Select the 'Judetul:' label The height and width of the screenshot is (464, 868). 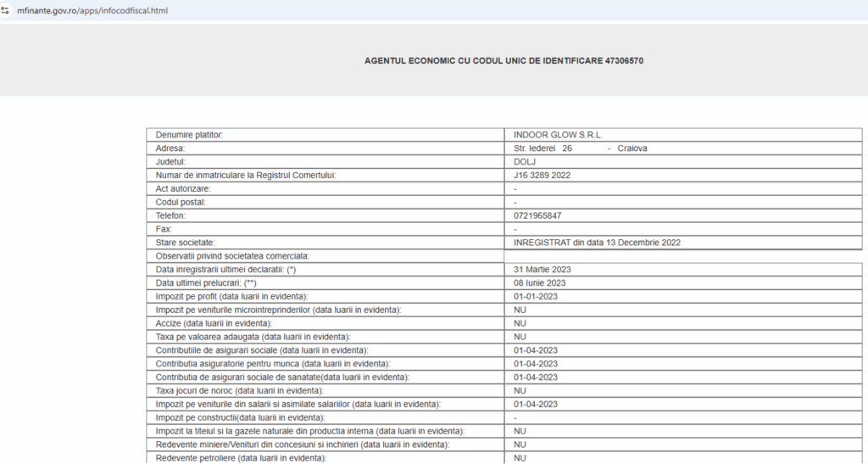(x=170, y=162)
